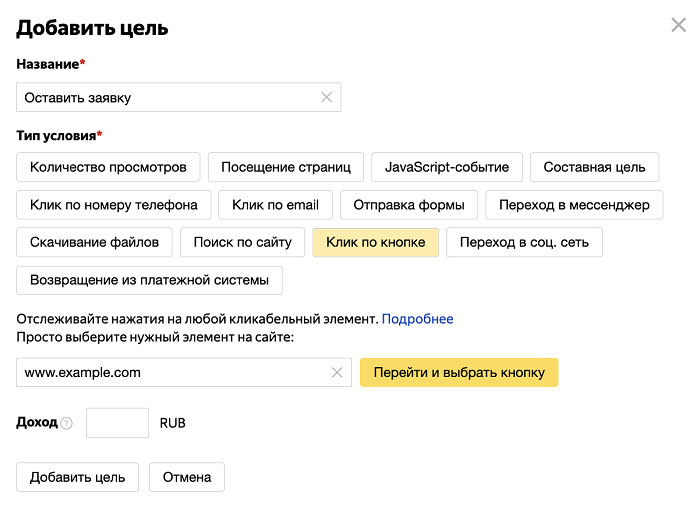Select the Посещение страниц condition type
Viewport: 700px width, 512px height.
tap(286, 167)
